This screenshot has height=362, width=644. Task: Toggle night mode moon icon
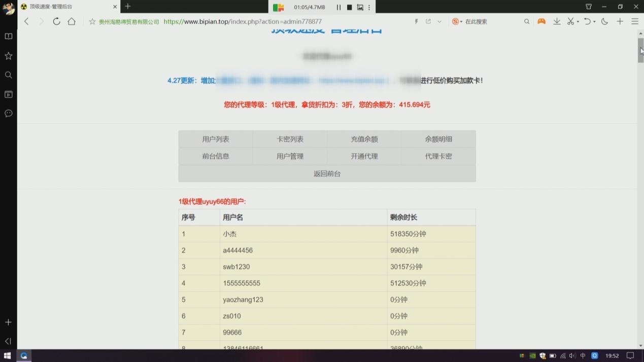[x=604, y=21]
